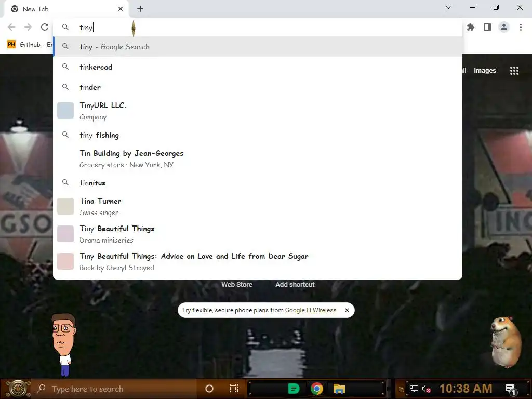The width and height of the screenshot is (532, 399).
Task: Open the Windows Start button
Action: pyautogui.click(x=18, y=389)
